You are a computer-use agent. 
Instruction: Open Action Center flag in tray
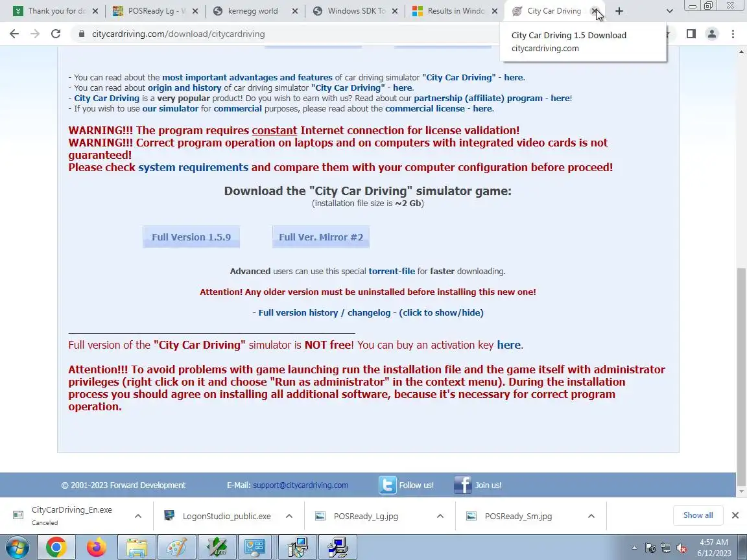coord(651,548)
